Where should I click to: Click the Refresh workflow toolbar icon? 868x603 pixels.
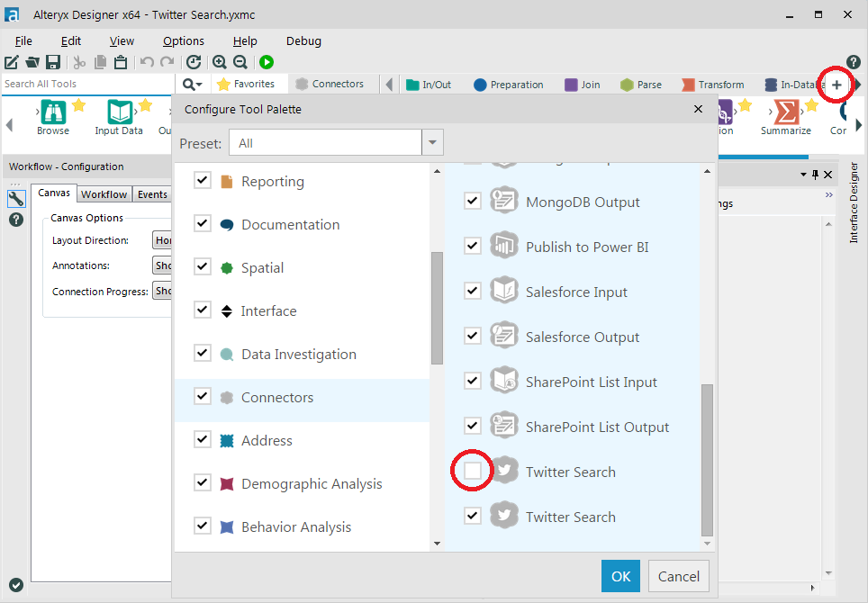pyautogui.click(x=194, y=62)
